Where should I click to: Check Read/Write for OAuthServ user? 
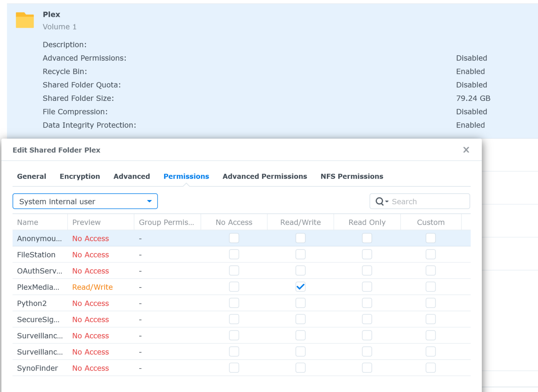tap(301, 270)
